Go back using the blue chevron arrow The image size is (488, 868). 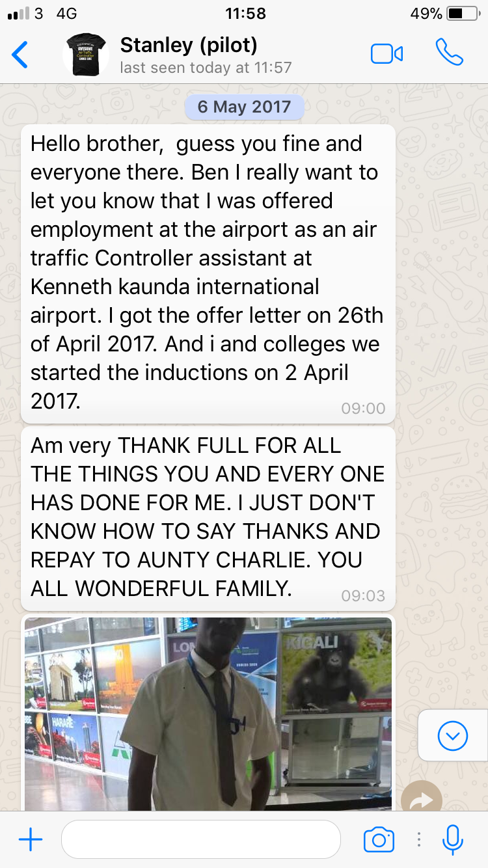coord(20,55)
